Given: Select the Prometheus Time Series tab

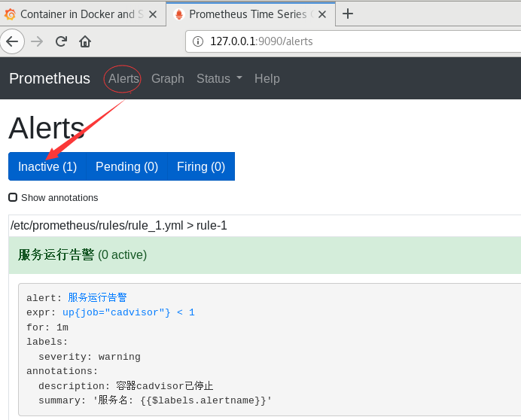Looking at the screenshot, I should point(251,14).
